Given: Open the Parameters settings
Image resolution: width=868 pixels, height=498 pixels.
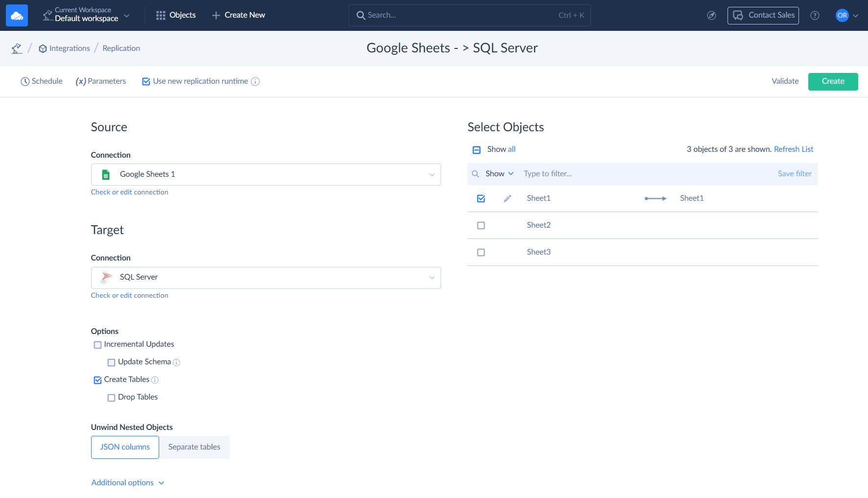Looking at the screenshot, I should click(x=101, y=81).
